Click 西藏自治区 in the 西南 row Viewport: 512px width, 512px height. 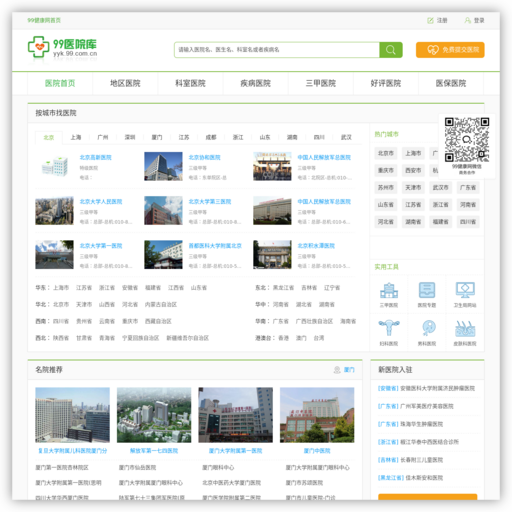158,321
